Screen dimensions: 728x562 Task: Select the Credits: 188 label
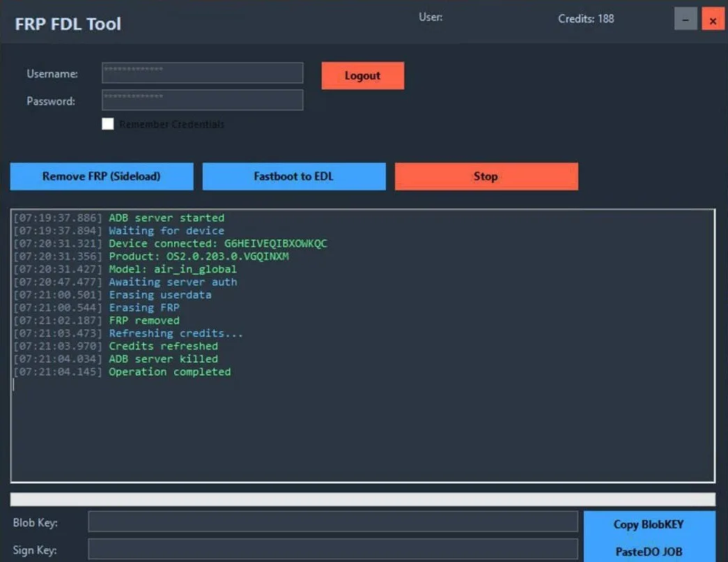click(x=586, y=19)
